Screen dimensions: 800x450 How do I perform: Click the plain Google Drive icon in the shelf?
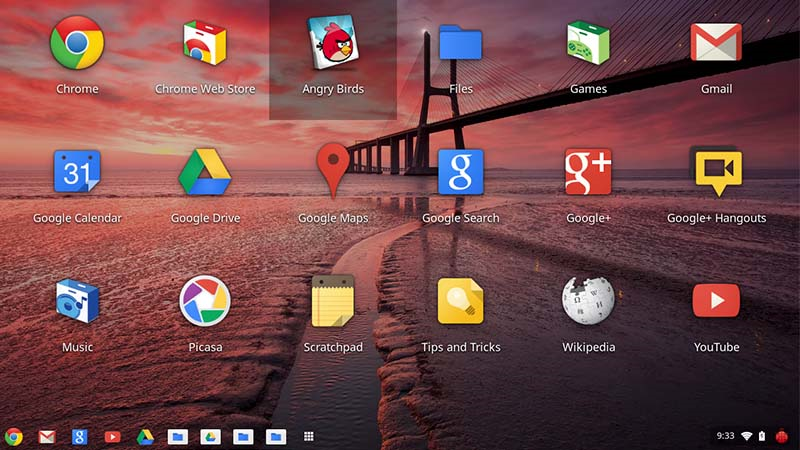(x=145, y=437)
